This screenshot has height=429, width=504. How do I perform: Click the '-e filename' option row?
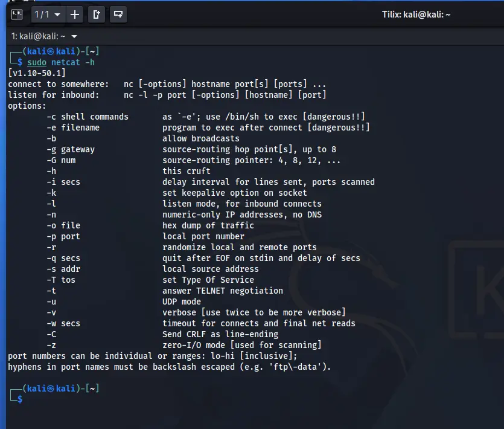click(x=208, y=127)
